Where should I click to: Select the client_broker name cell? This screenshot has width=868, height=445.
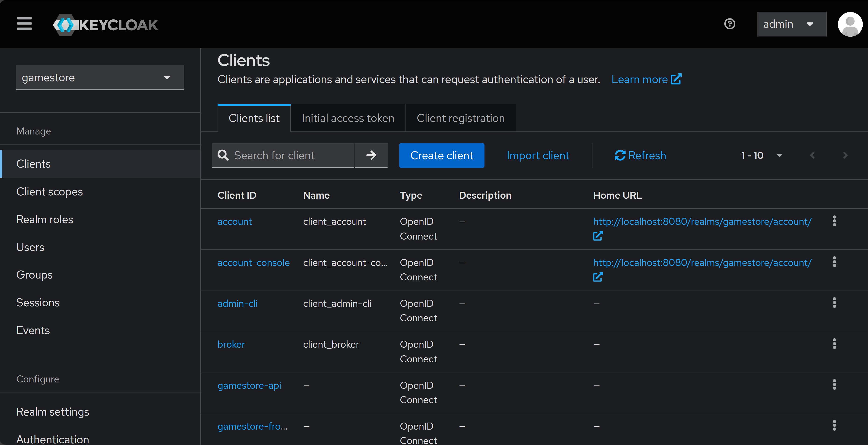point(331,344)
